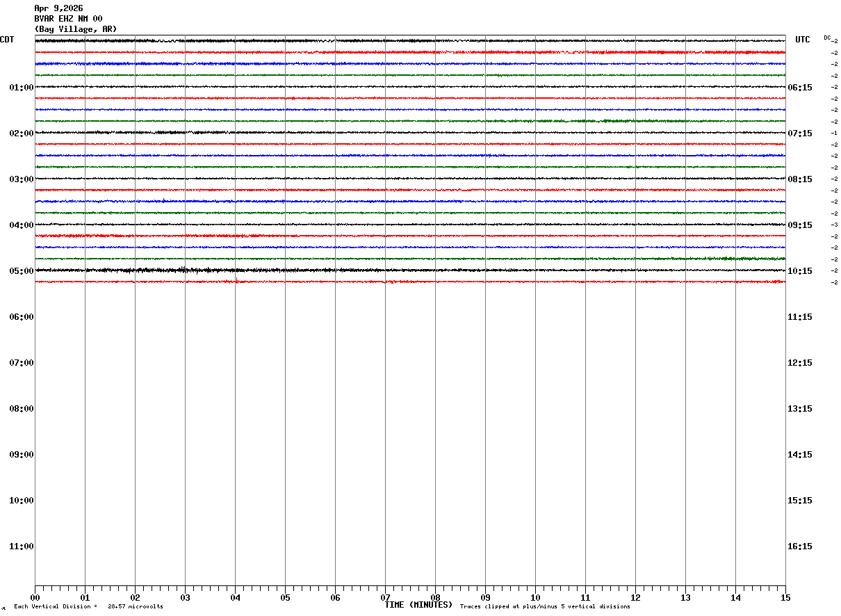The image size is (841, 616).
Task: Select the "03:00" CDT hour label
Action: 22,179
